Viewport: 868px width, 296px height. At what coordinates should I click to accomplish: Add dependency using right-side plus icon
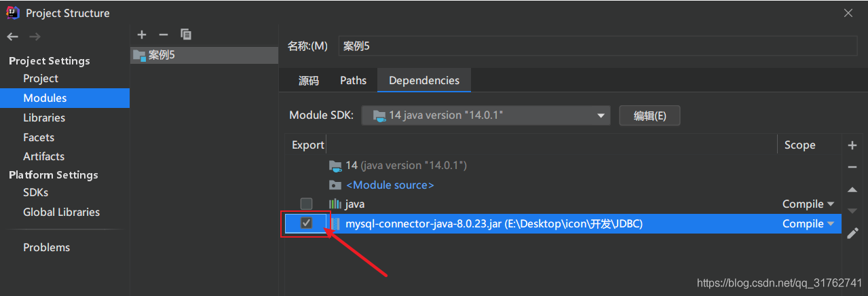click(x=852, y=145)
